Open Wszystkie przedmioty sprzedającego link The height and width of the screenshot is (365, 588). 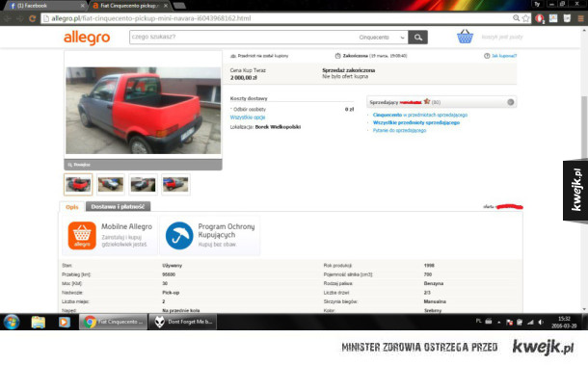coord(415,122)
